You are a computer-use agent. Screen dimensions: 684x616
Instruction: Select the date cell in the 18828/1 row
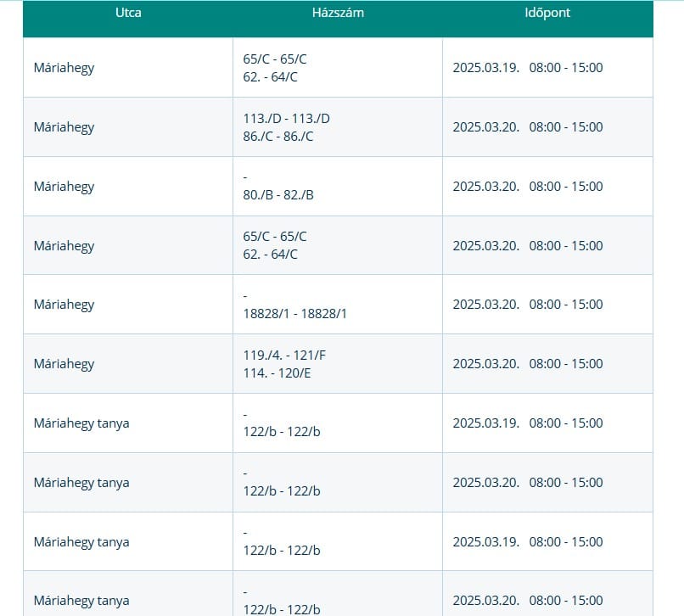click(x=527, y=305)
